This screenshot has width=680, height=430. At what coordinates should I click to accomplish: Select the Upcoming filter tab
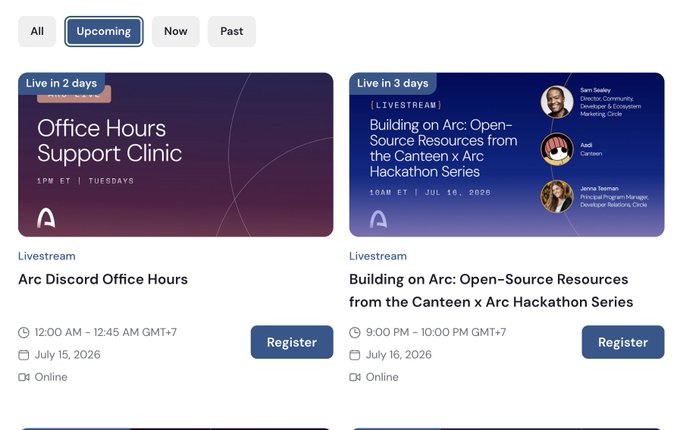104,31
